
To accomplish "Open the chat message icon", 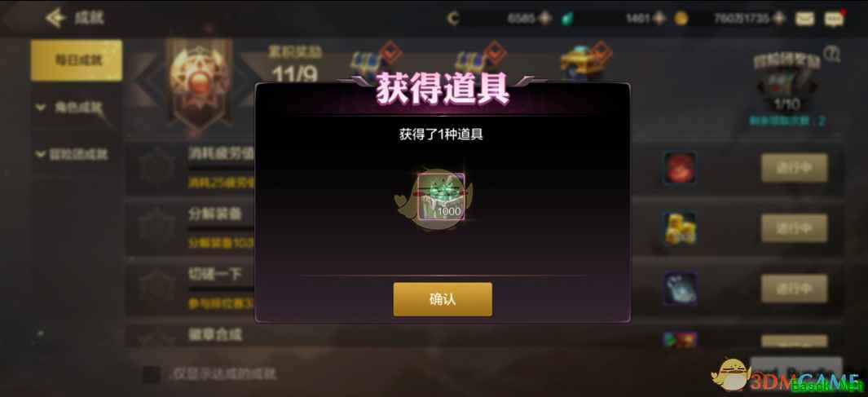I will [x=834, y=19].
